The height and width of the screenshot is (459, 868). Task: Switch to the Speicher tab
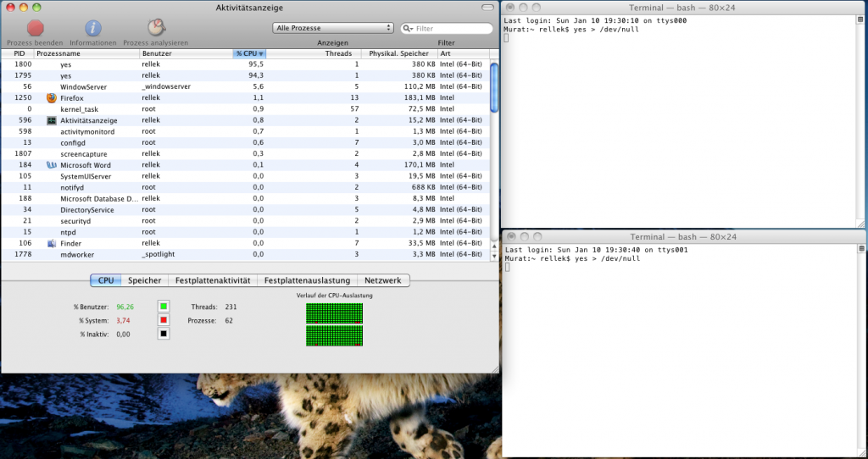coord(144,280)
